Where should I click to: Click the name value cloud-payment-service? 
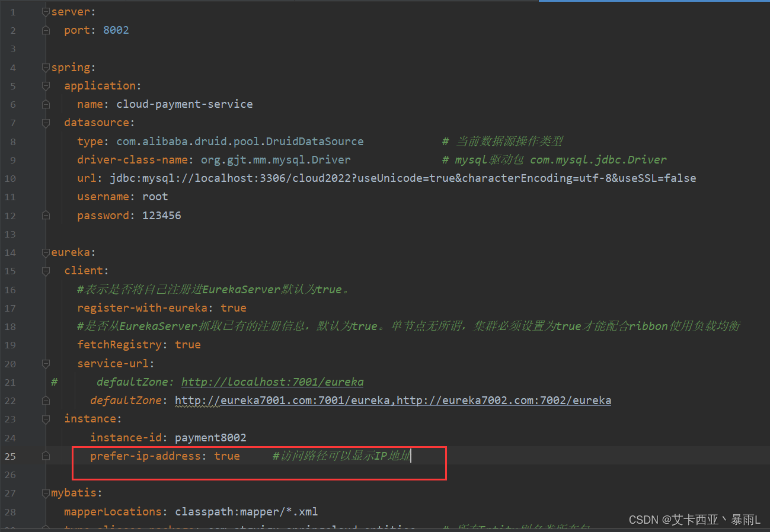pyautogui.click(x=184, y=104)
